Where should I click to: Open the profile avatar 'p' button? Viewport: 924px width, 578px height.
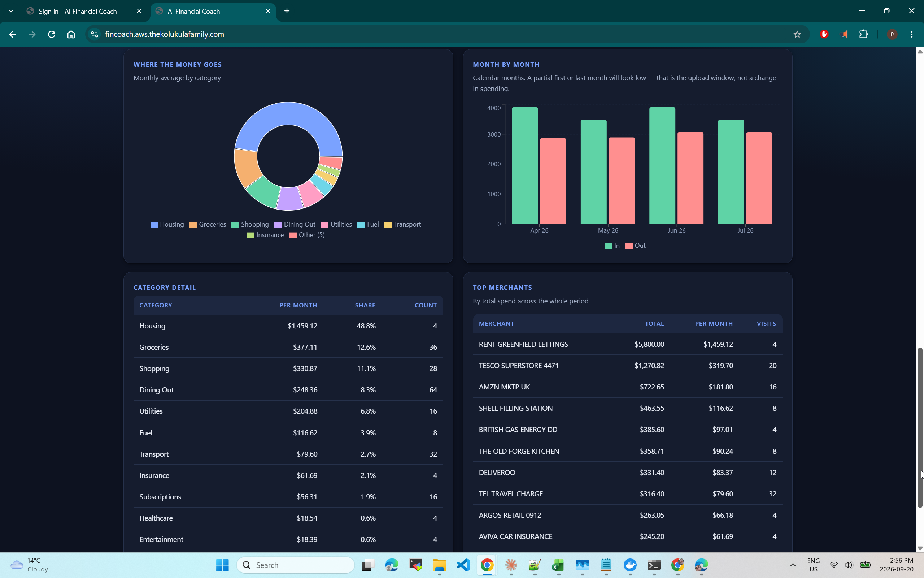(x=892, y=34)
